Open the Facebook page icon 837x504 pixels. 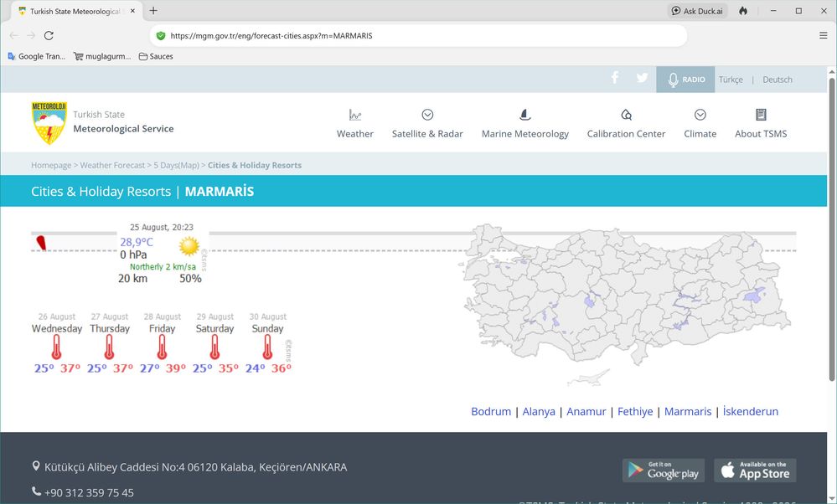point(615,78)
